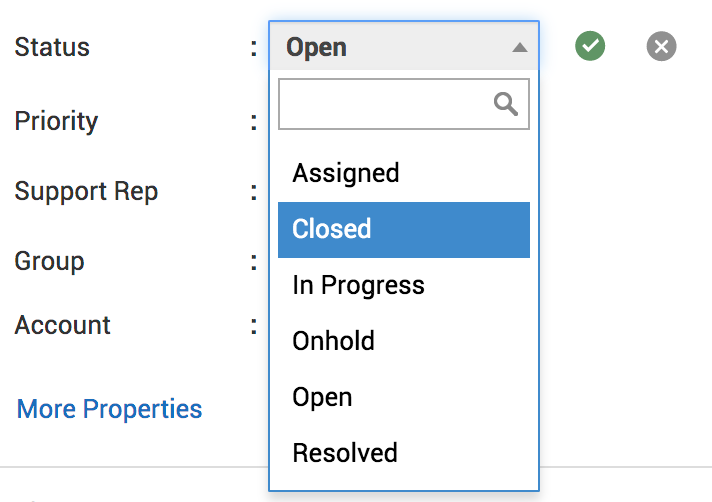Click the divider line below More Properties

point(130,466)
